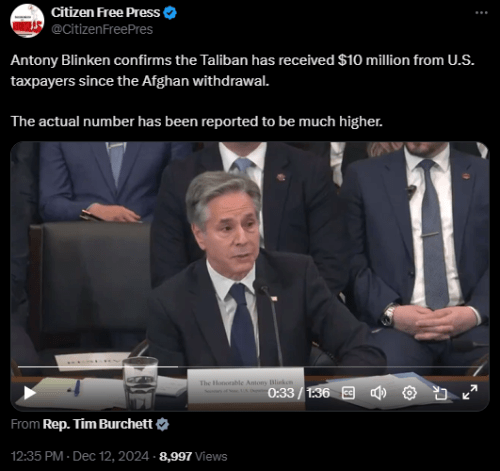Click the video frame showing Blinken
This screenshot has width=500, height=471.
[250, 253]
